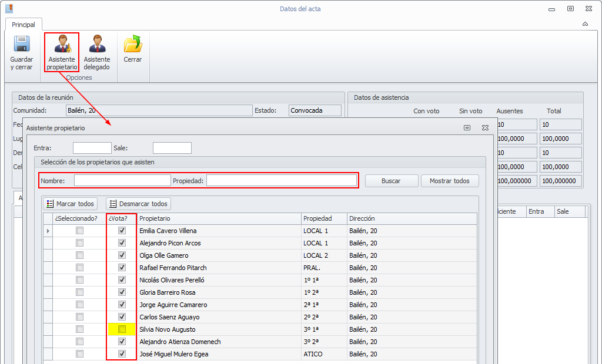602x364 pixels.
Task: Check Vota for Silvia Novo Augusto
Action: 122,329
